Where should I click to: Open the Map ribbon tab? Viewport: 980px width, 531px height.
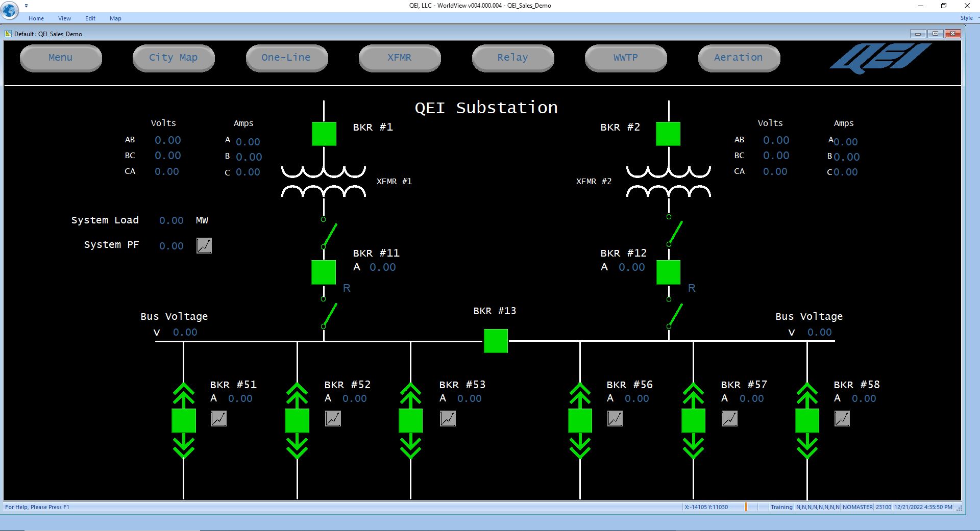pyautogui.click(x=115, y=18)
